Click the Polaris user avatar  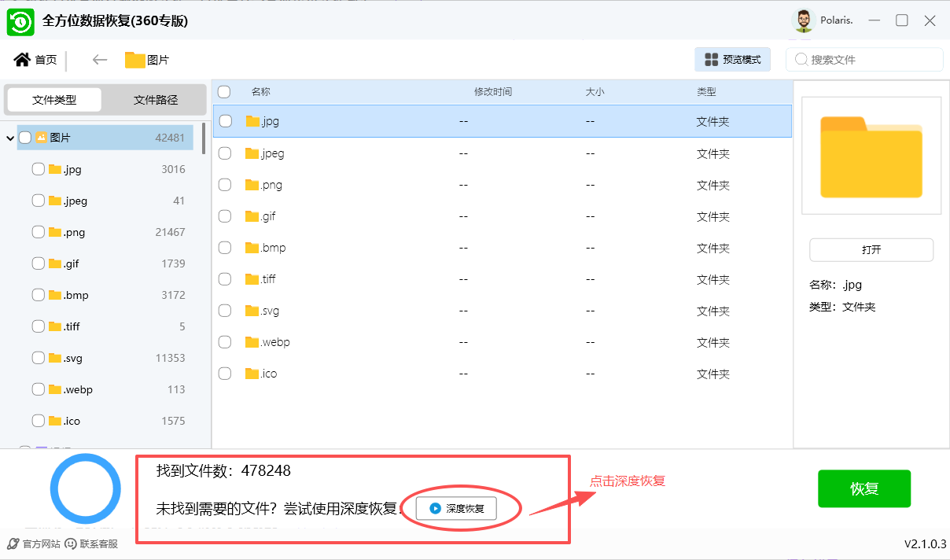point(803,20)
